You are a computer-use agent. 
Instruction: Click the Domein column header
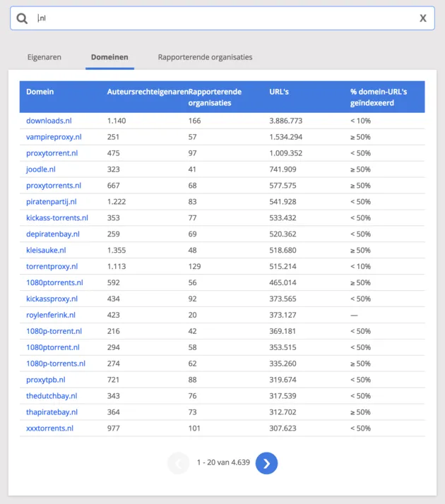tap(40, 92)
